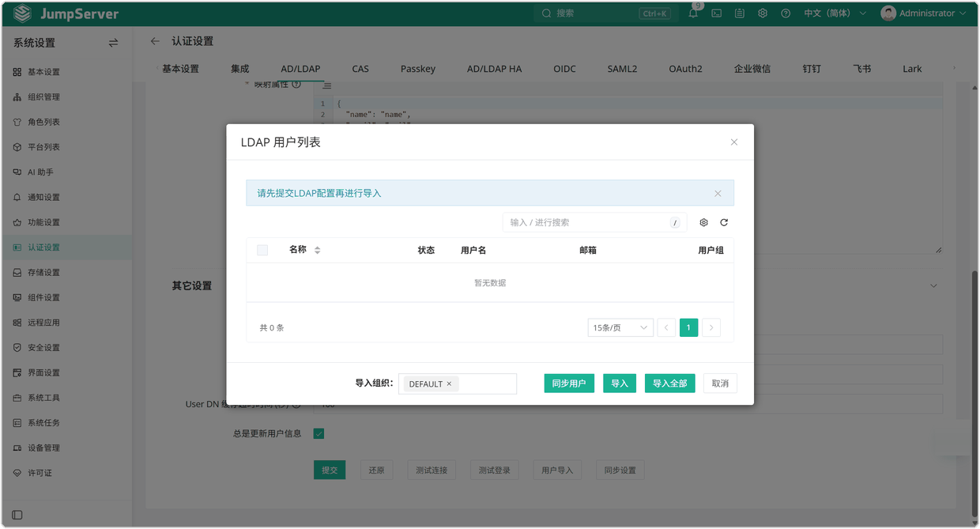980x529 pixels.
Task: Click the top 搜索 box
Action: click(x=605, y=13)
